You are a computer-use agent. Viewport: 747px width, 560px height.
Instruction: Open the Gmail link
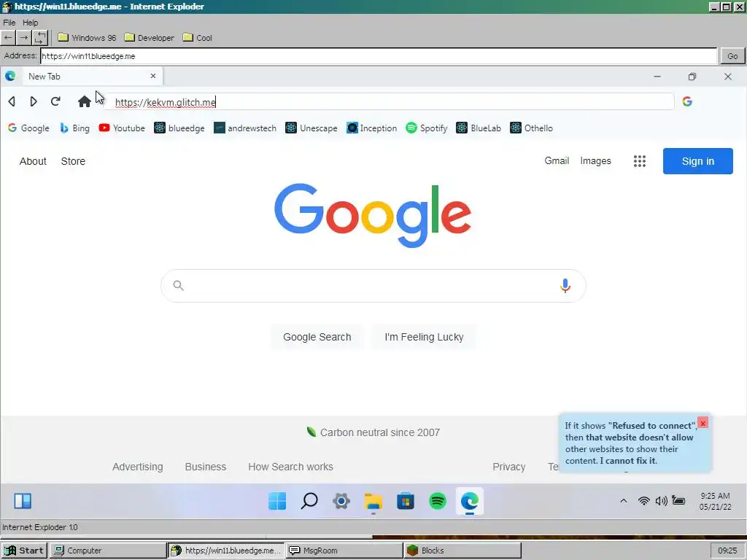tap(557, 161)
